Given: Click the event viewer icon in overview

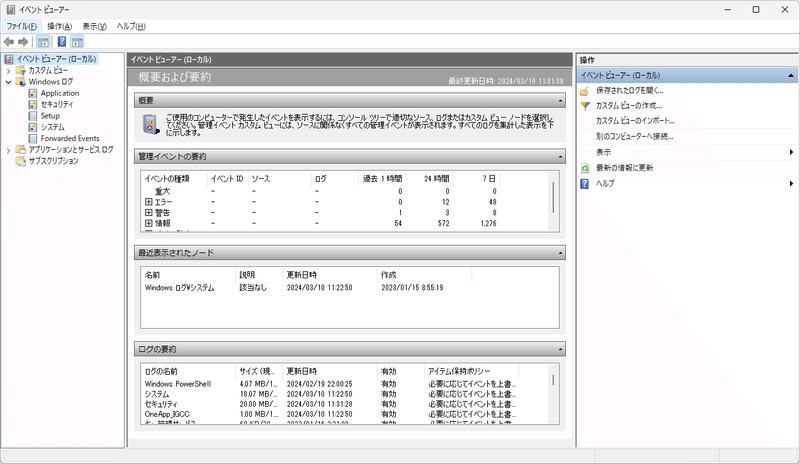Looking at the screenshot, I should (x=151, y=124).
